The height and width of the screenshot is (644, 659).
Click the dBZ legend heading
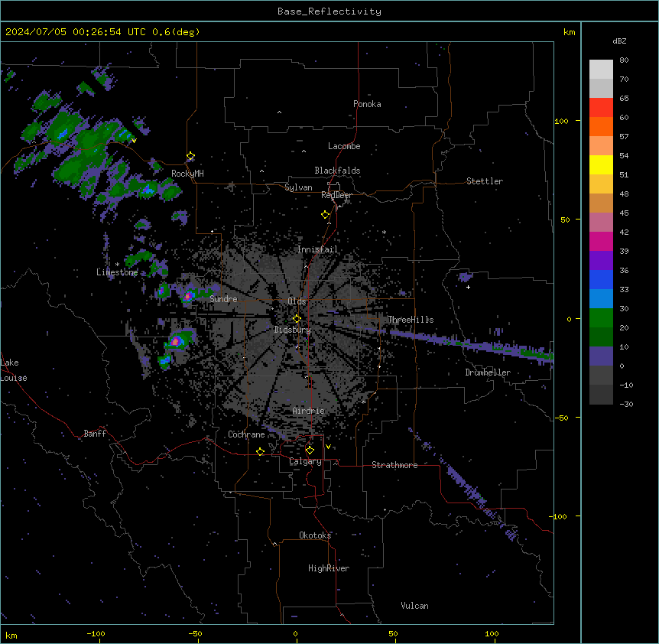pos(619,41)
